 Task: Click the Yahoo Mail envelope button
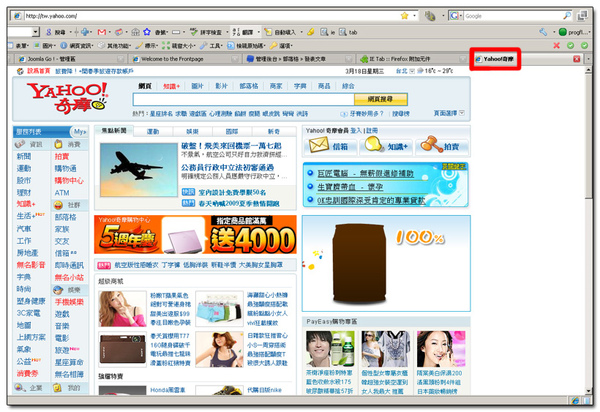[329, 146]
